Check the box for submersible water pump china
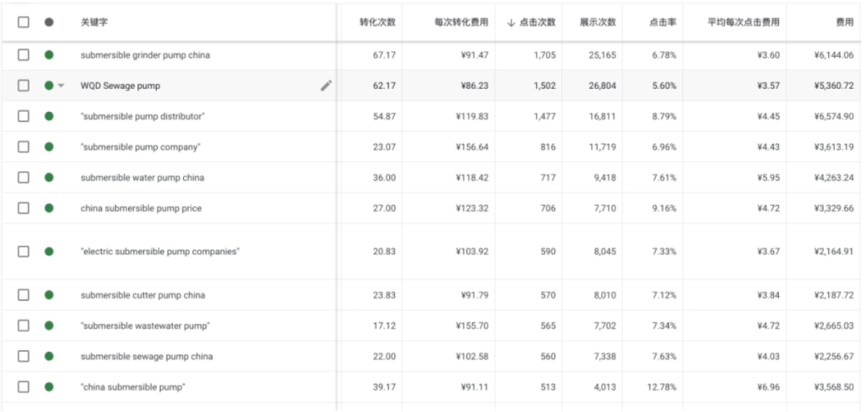This screenshot has height=412, width=868. click(x=24, y=178)
